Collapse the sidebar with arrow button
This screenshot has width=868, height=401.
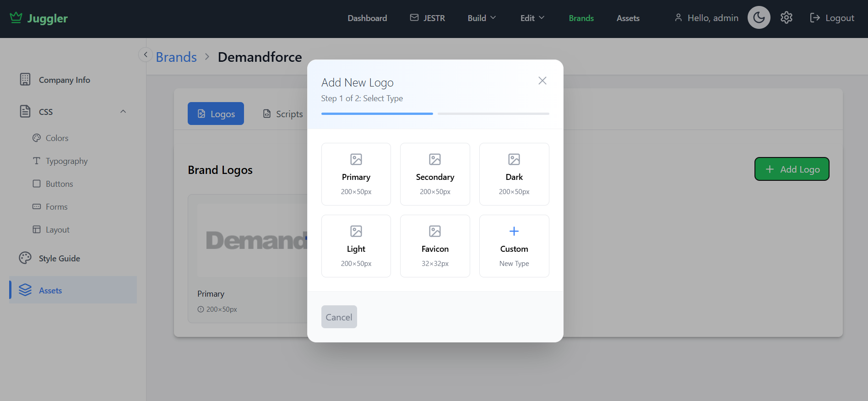point(146,54)
